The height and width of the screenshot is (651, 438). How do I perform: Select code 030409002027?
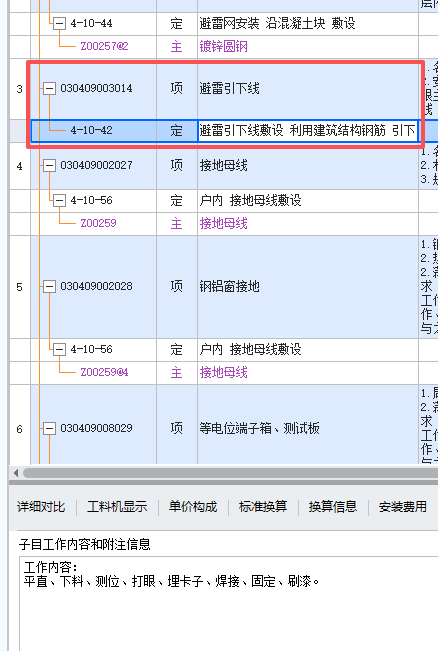coord(96,166)
